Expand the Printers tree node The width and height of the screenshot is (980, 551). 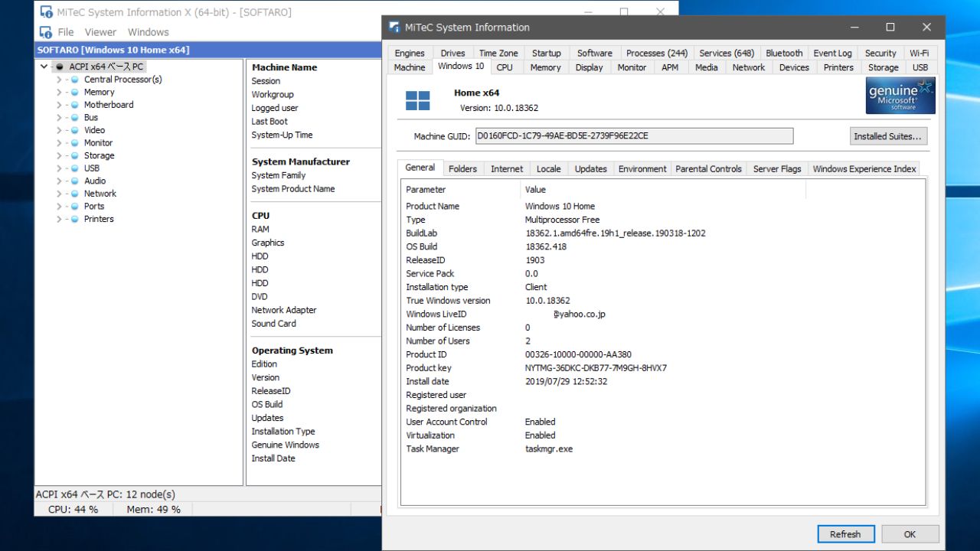59,219
